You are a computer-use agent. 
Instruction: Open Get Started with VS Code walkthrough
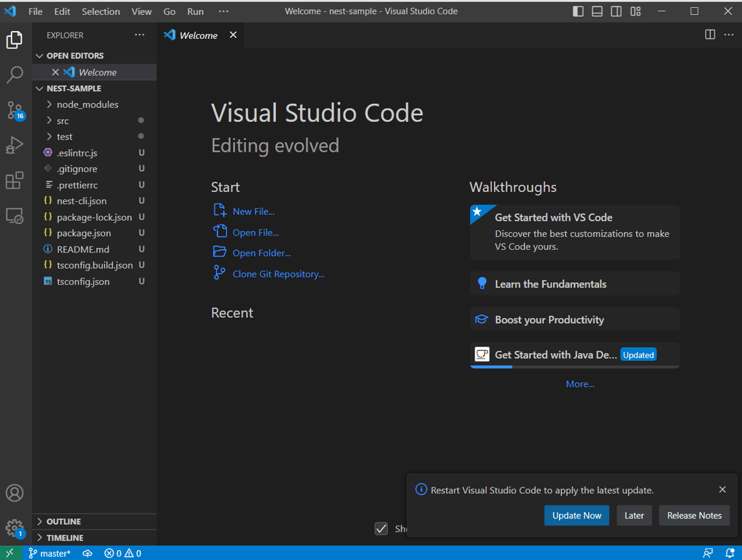tap(575, 232)
